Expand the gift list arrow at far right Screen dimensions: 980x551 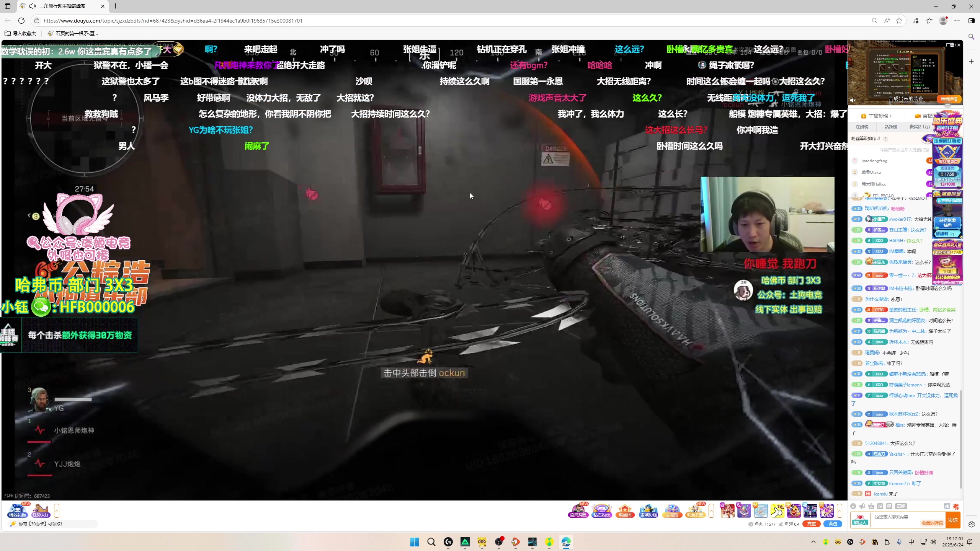click(840, 511)
